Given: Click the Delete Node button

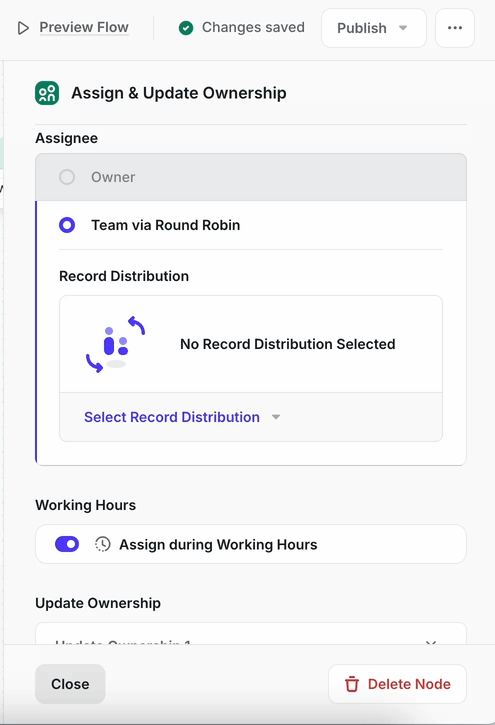Looking at the screenshot, I should pos(397,684).
